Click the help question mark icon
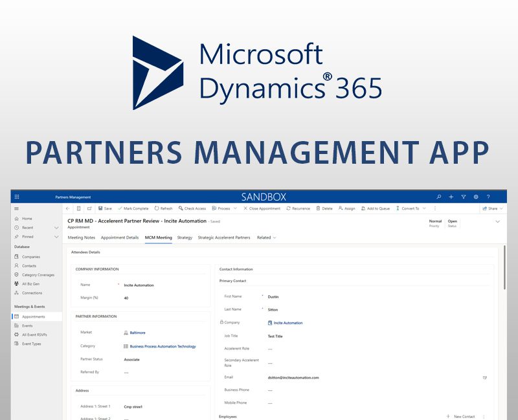 (x=488, y=197)
